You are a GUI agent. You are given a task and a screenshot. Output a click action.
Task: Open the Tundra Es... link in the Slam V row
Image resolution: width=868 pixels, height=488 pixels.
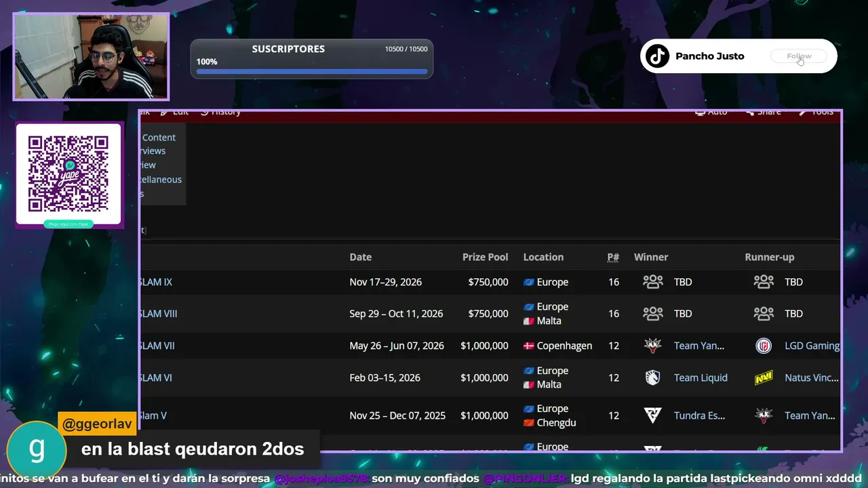[700, 415]
